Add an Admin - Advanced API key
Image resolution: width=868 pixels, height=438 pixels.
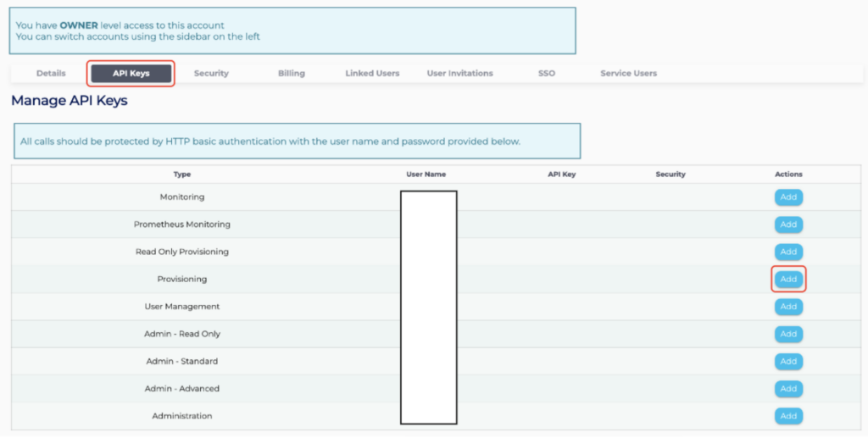[x=788, y=388]
